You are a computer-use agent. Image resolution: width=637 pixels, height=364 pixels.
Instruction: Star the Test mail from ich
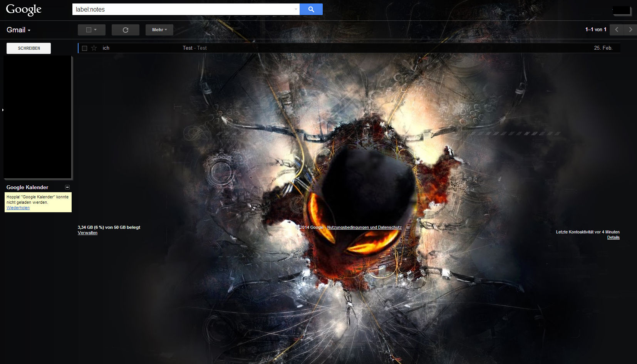click(94, 48)
